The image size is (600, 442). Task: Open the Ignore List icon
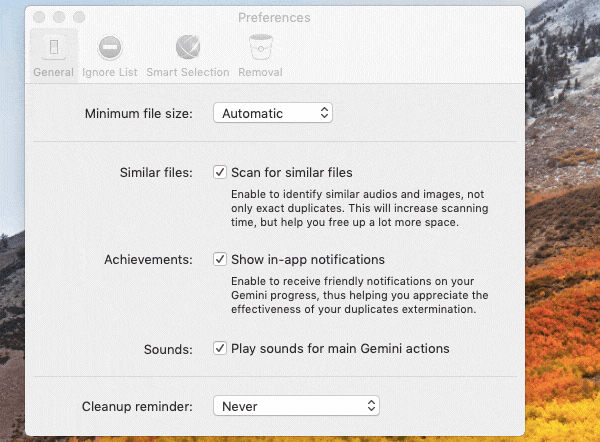point(110,47)
